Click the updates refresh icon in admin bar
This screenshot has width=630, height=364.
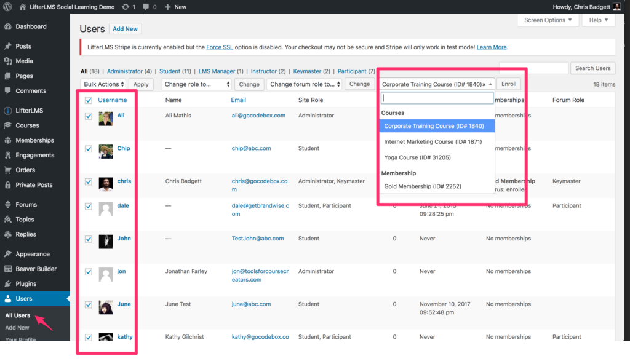126,7
